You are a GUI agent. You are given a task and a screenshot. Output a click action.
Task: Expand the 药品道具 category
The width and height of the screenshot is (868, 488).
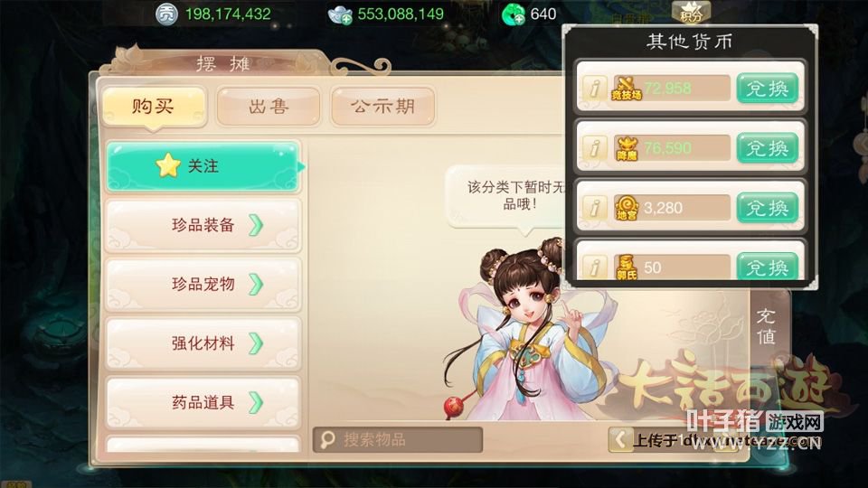tap(203, 402)
